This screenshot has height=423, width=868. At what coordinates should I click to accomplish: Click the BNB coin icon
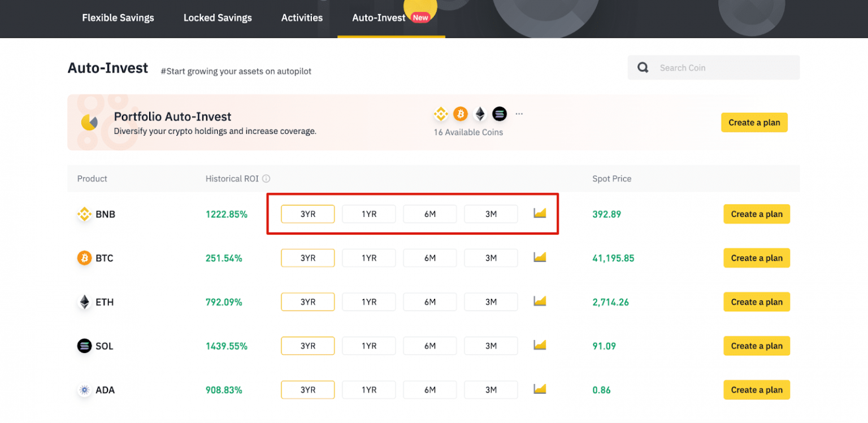click(84, 214)
